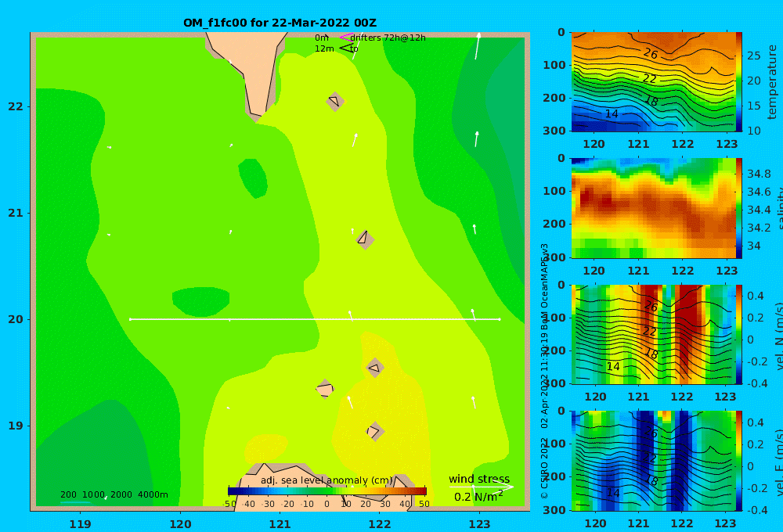
Task: Click the vel. N colorbar
Action: click(x=739, y=334)
